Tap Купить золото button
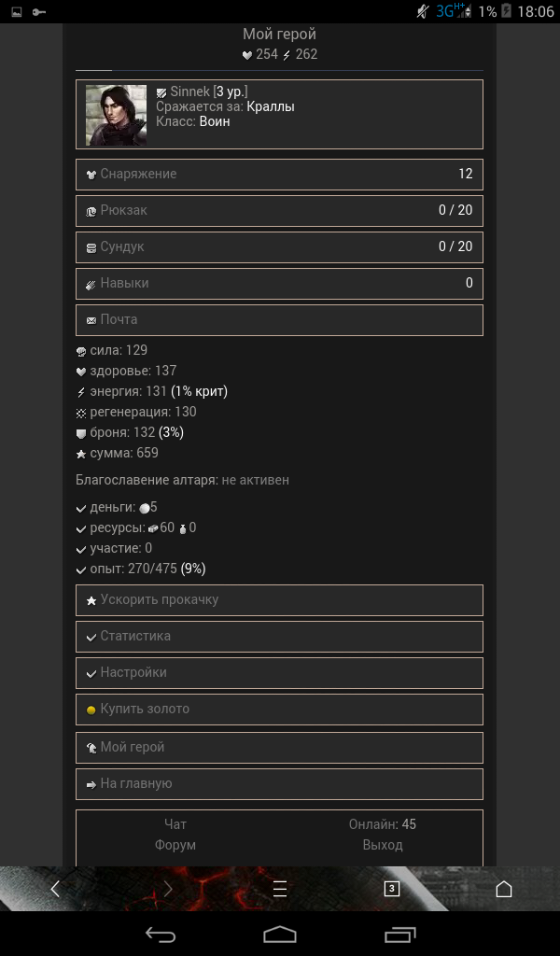560x956 pixels. tap(279, 710)
